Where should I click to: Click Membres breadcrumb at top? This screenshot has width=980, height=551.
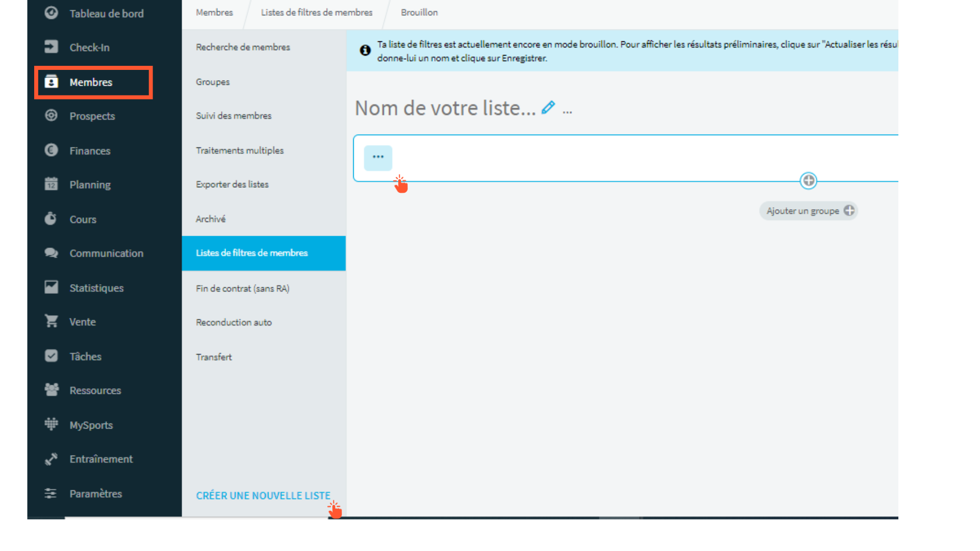tap(214, 12)
